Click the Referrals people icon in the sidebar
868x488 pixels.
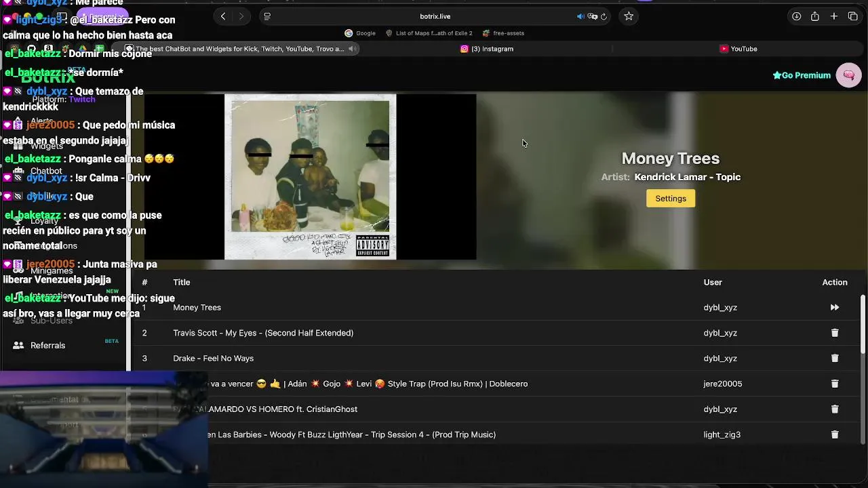tap(18, 345)
